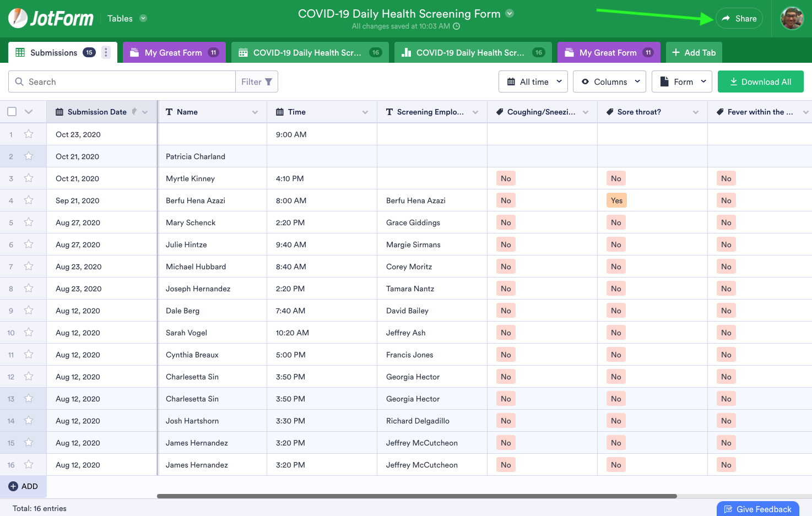Star the Berfu Hena Azazi row
Screen dimensions: 812x516
29,200
